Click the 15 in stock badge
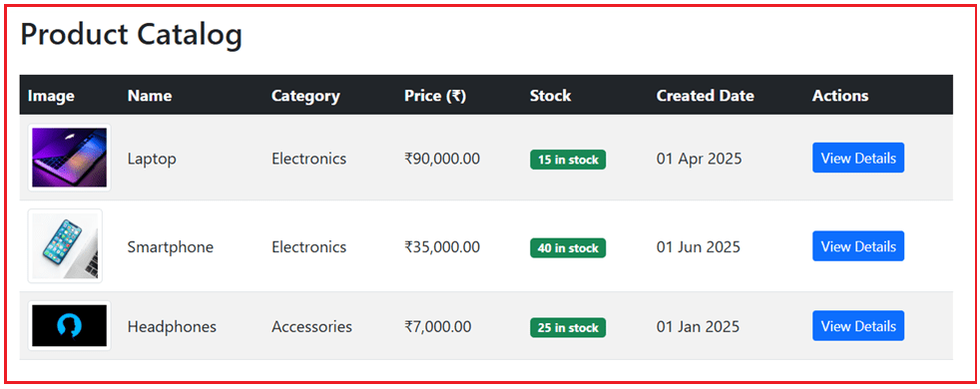 pos(568,160)
